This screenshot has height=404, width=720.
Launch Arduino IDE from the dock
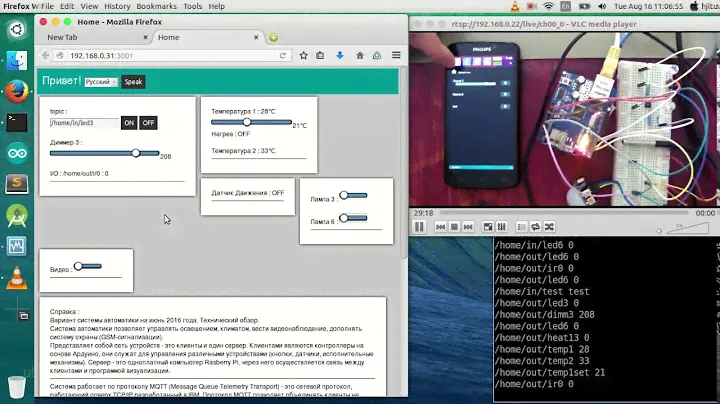[x=16, y=153]
